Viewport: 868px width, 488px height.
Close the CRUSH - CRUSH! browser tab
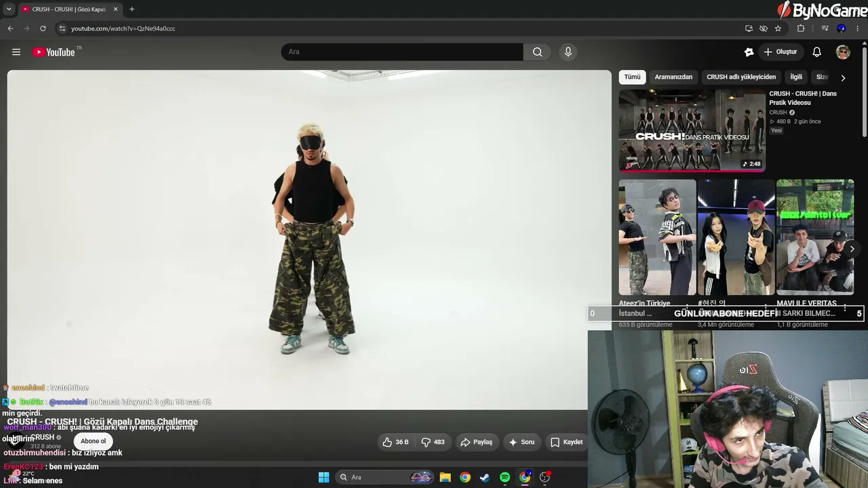[x=115, y=9]
